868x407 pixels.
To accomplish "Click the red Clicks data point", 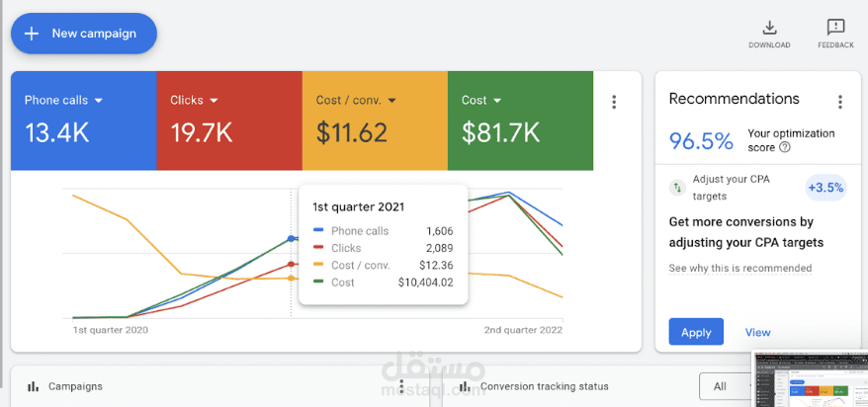I will pos(292,265).
